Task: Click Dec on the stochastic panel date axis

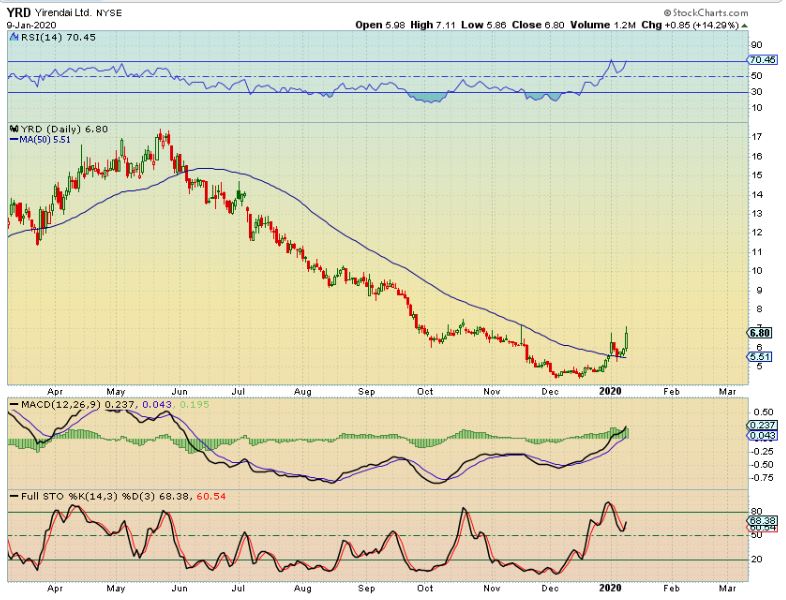Action: pos(550,588)
